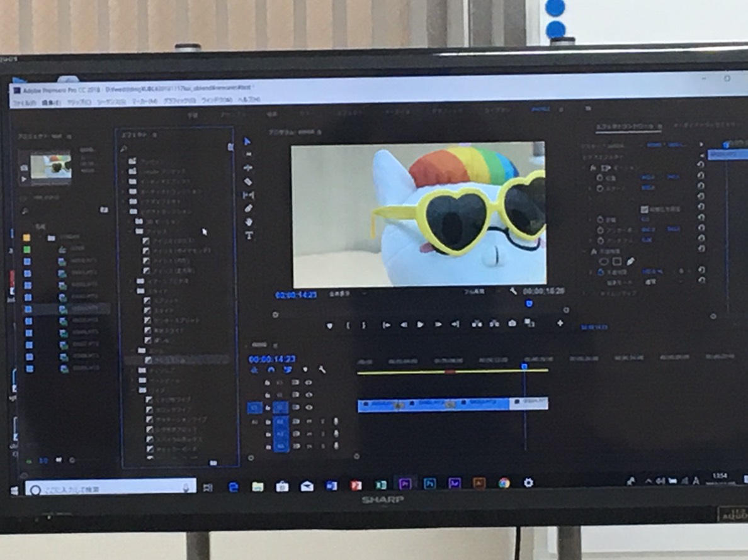Click the Mark Out bracket button
Screen dimensions: 748x560
[363, 325]
